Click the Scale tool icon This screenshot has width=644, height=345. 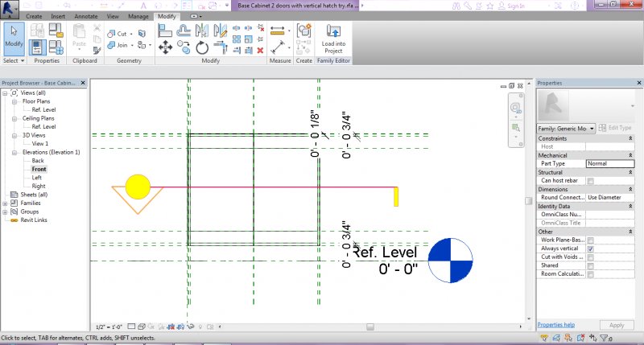(x=249, y=39)
